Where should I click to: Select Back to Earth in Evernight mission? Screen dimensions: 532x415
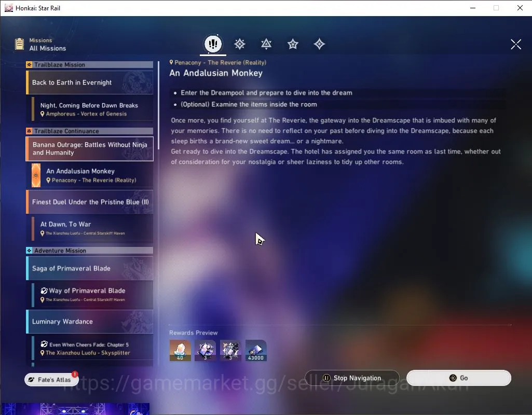90,82
